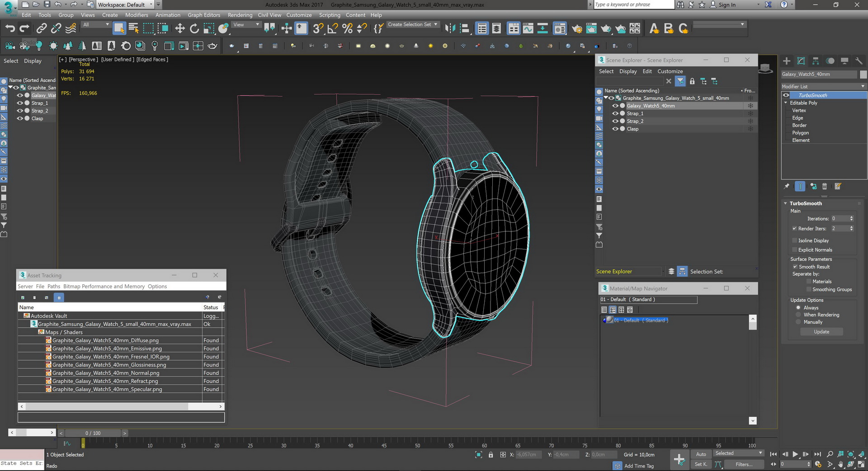Click Zoom Extents All Selected viewport icon

coord(851,454)
